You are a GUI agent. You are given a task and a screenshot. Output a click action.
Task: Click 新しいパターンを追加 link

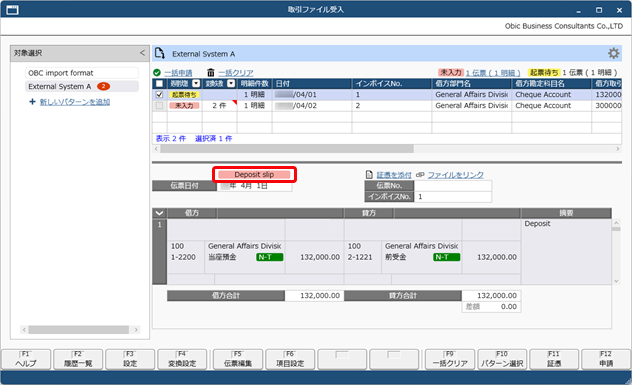75,102
